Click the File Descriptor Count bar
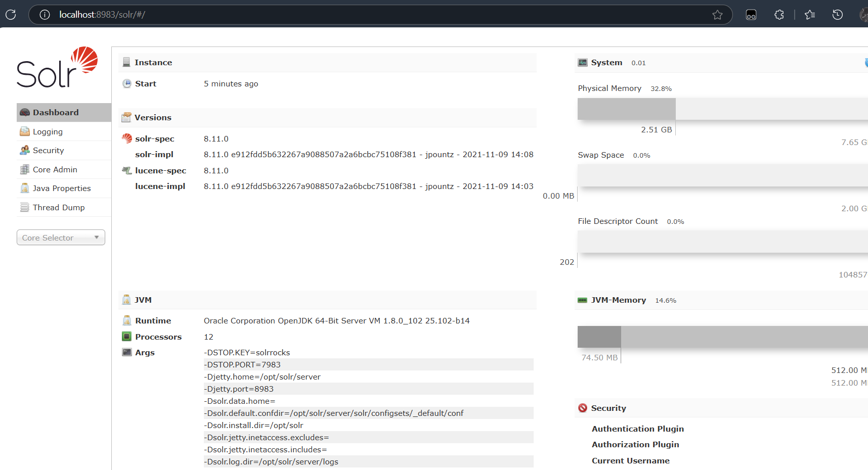Screen dimensions: 868x470 (723, 242)
